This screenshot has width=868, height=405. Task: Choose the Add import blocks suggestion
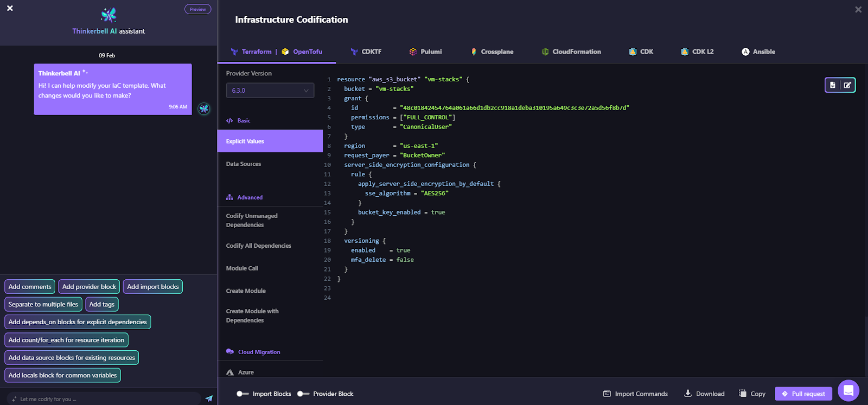(x=153, y=287)
